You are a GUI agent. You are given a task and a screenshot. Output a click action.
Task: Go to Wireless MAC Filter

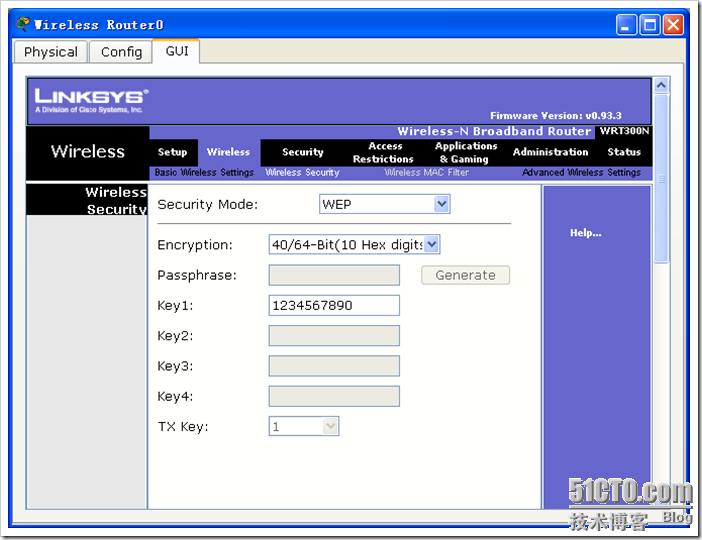point(427,172)
